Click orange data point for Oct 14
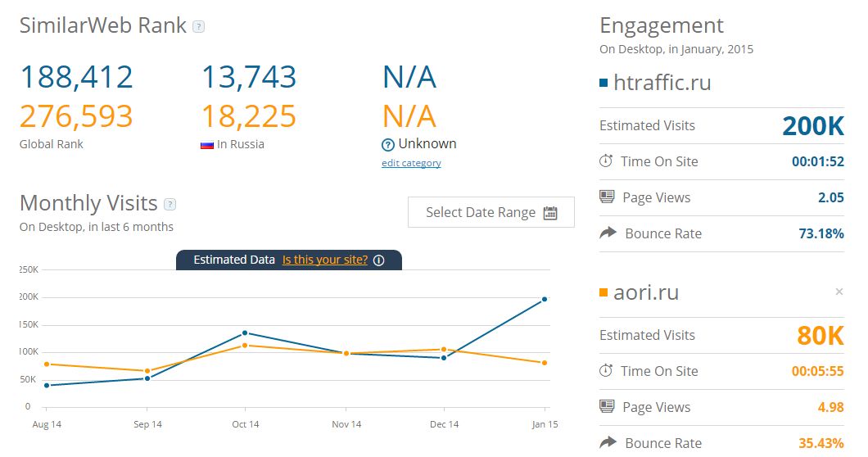This screenshot has height=457, width=868. click(245, 345)
